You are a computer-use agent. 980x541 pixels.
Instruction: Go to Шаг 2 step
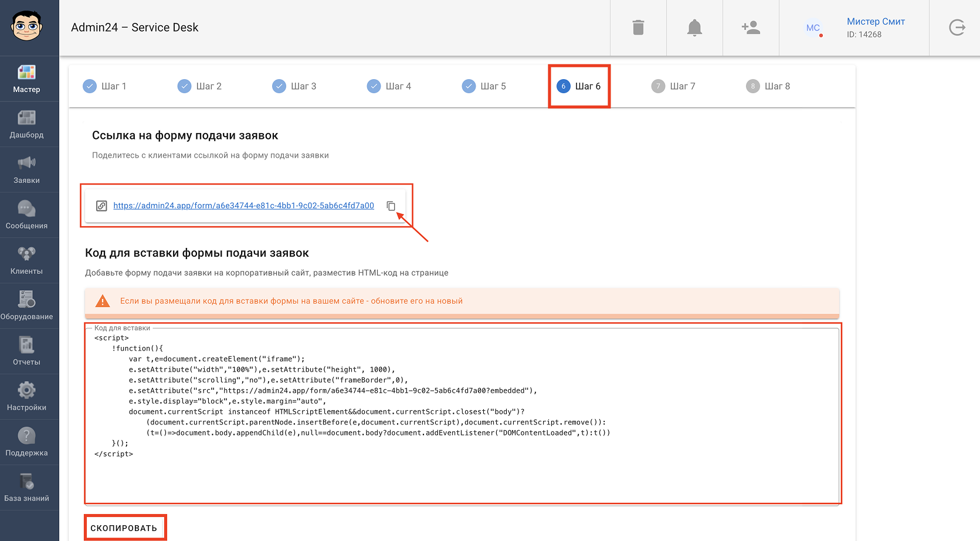199,86
